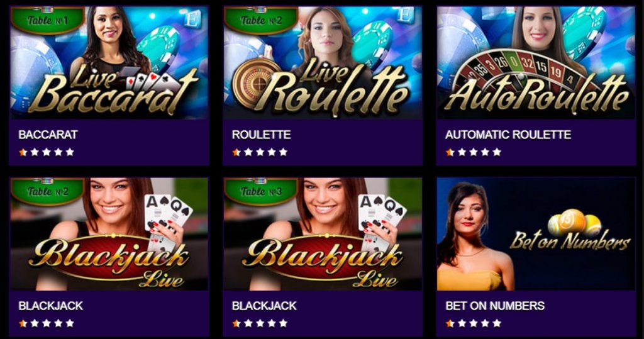Viewport: 644px width, 339px height.
Task: Open the Blackjack Live Table 3 thumbnail
Action: (323, 234)
